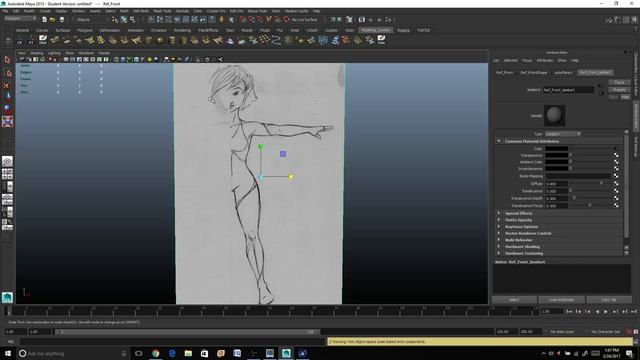Image resolution: width=640 pixels, height=360 pixels.
Task: Toggle the Channel Box / Layer Editor side tab
Action: click(x=636, y=74)
